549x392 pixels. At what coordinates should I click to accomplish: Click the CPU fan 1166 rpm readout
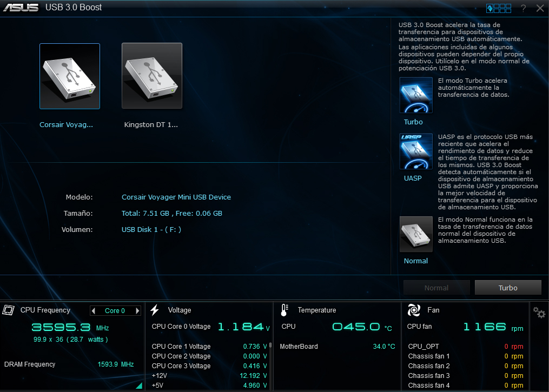[x=493, y=327]
